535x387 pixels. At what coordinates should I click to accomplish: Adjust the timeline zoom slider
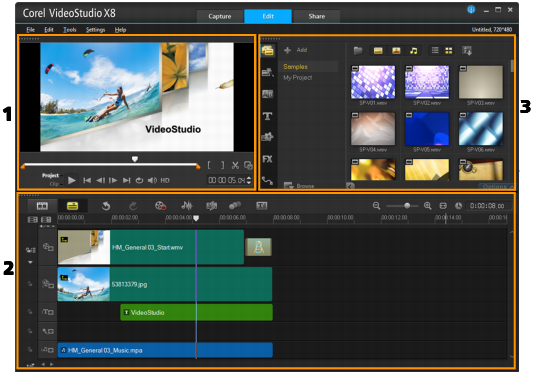[407, 206]
